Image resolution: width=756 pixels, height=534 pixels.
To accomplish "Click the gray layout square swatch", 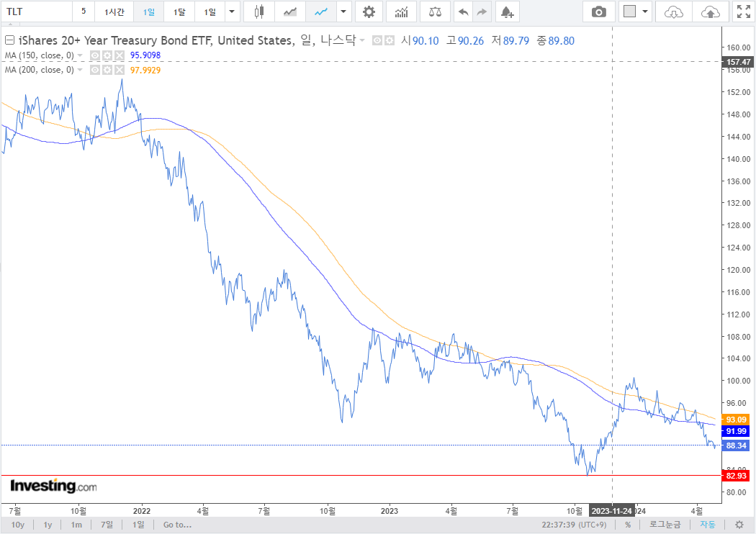I will (629, 11).
